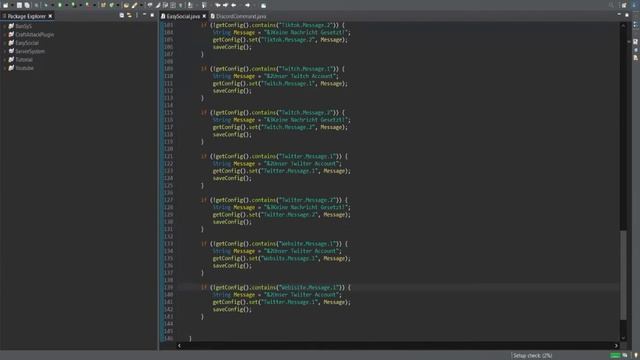640x360 pixels.
Task: Select the ServerSystem project
Action: [30, 51]
